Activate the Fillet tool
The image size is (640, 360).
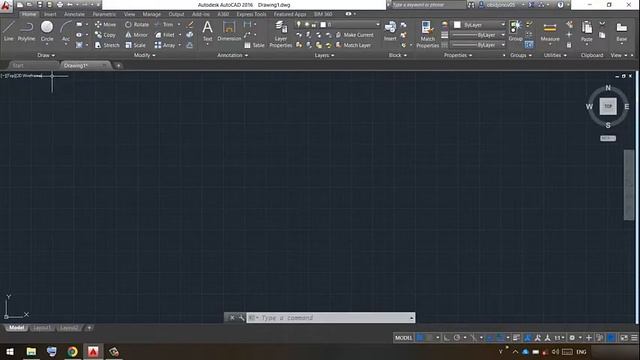(165, 35)
